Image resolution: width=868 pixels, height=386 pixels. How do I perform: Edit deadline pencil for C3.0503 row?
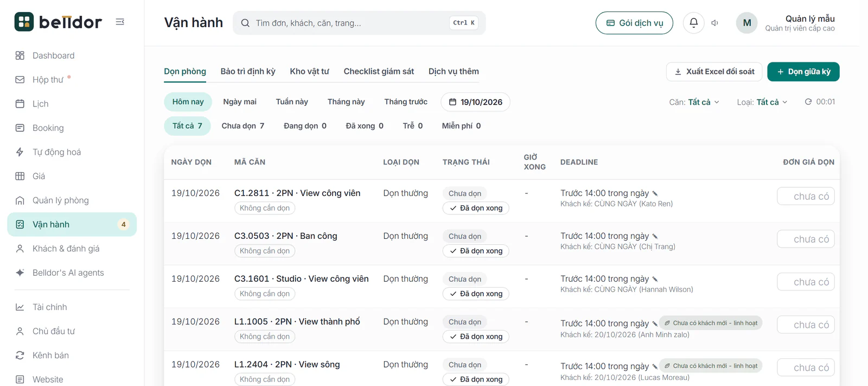pyautogui.click(x=655, y=237)
